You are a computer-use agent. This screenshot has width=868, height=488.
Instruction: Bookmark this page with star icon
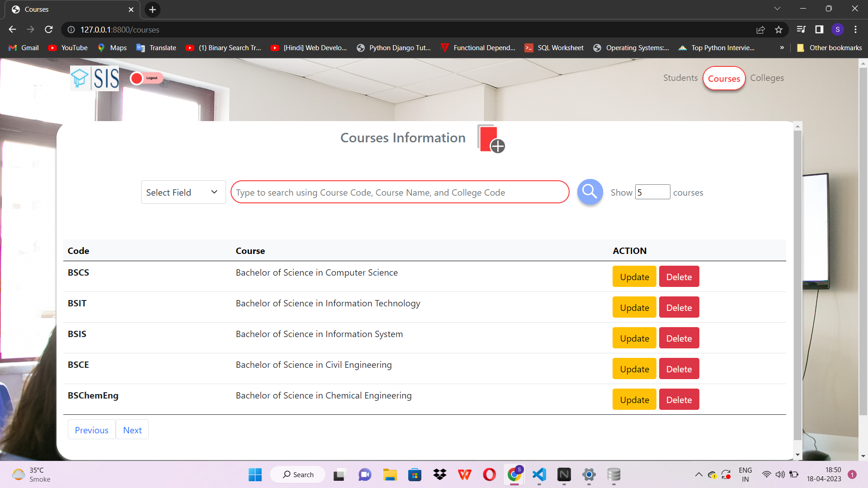point(778,29)
